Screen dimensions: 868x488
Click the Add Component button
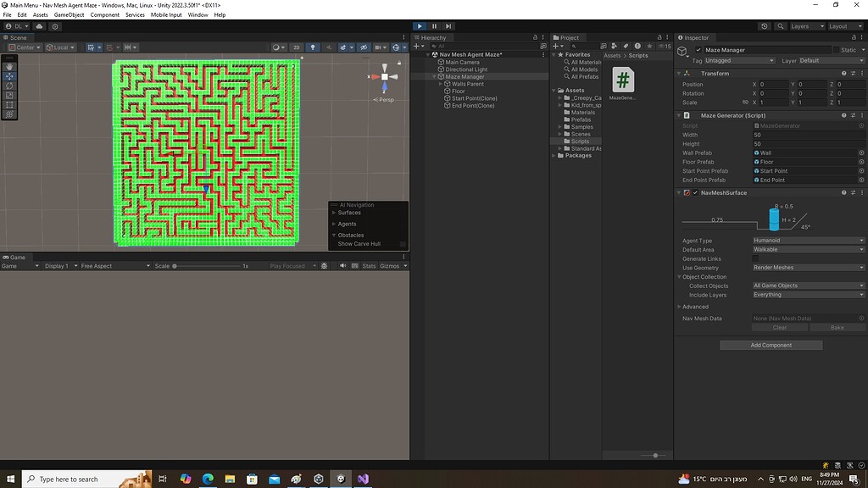771,345
